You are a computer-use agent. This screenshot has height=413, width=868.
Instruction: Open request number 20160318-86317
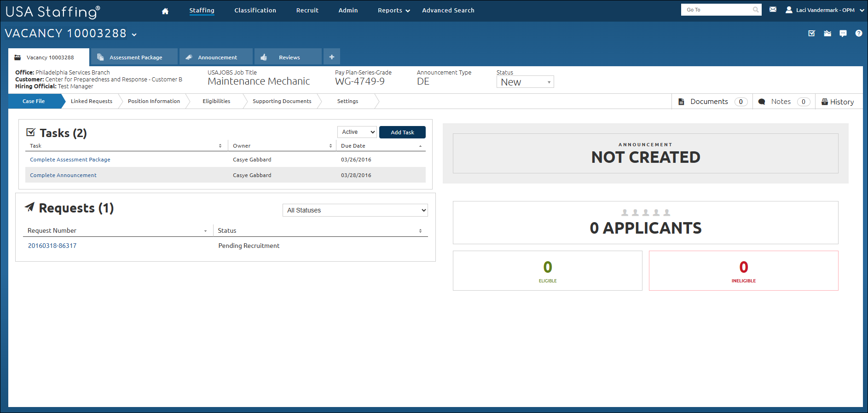[52, 246]
